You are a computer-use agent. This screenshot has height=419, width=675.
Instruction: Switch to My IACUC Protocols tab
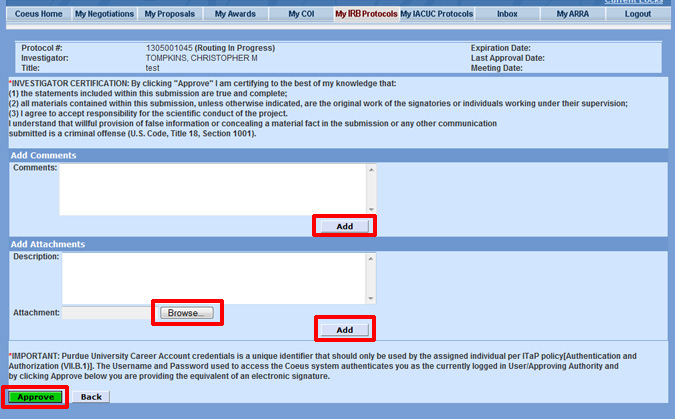coord(437,15)
